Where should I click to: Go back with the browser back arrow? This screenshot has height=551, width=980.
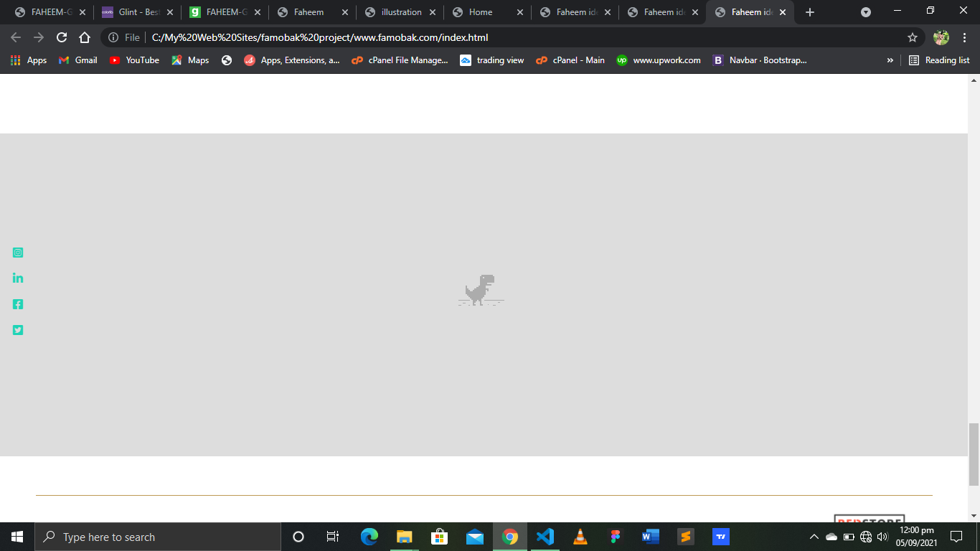(16, 37)
